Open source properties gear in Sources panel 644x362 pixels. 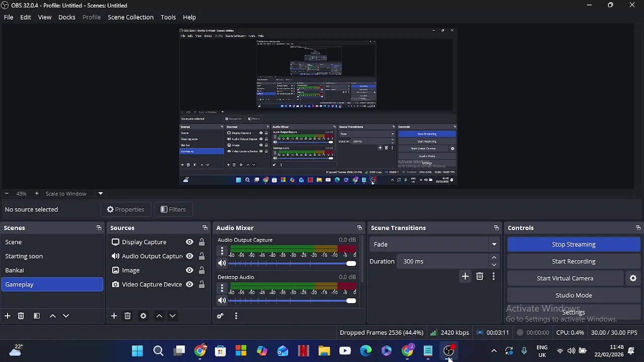(x=143, y=316)
